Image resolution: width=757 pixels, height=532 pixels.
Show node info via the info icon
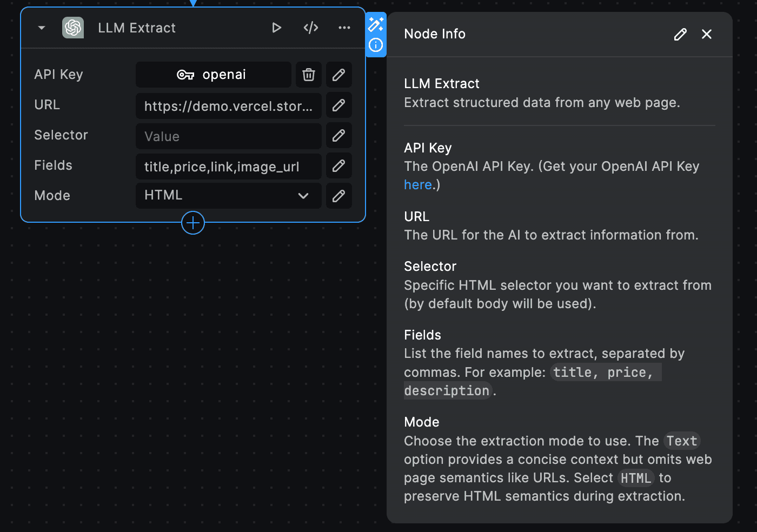pyautogui.click(x=376, y=46)
